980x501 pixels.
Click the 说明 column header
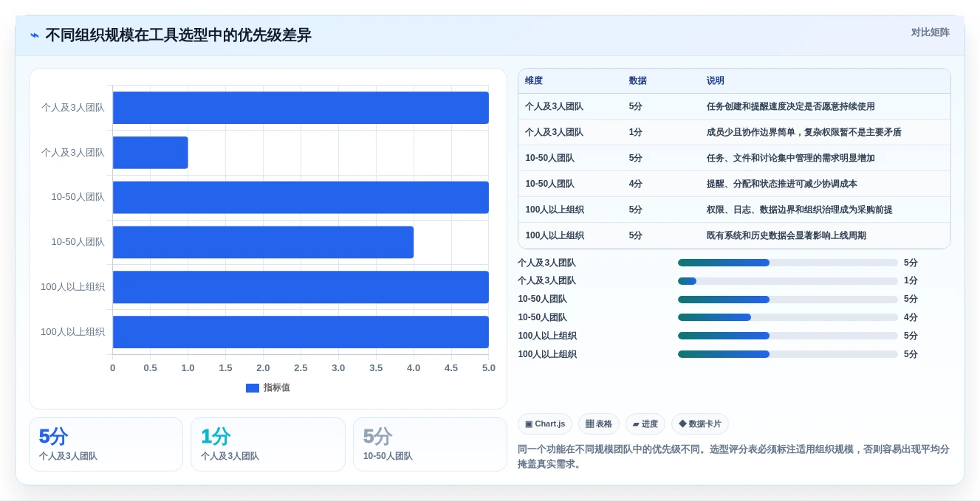(716, 80)
